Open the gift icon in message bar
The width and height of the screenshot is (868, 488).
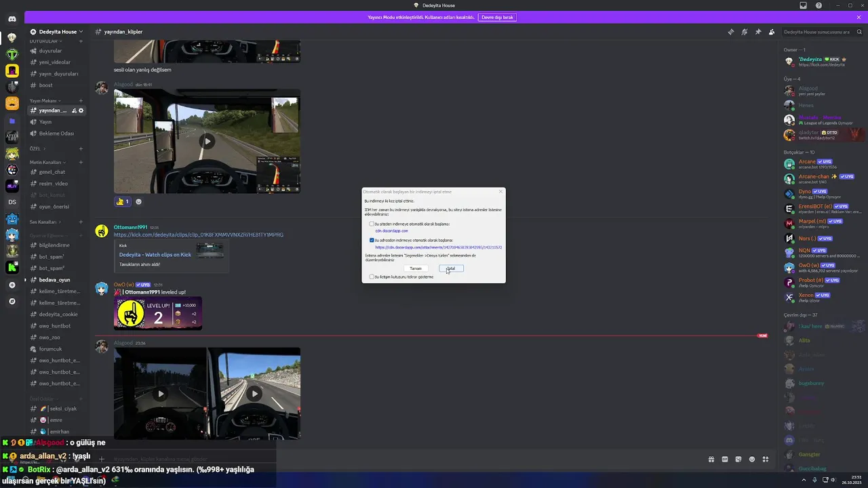(x=711, y=460)
